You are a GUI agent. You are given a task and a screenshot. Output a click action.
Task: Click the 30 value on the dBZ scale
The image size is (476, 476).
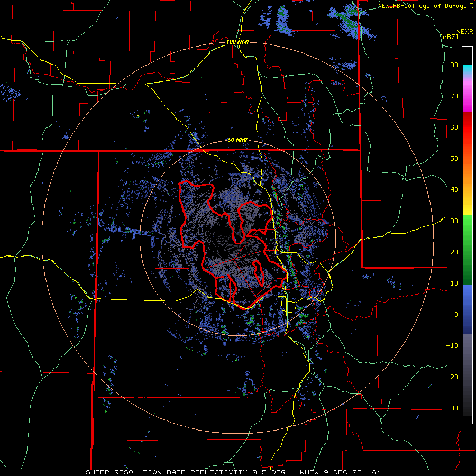coord(454,221)
